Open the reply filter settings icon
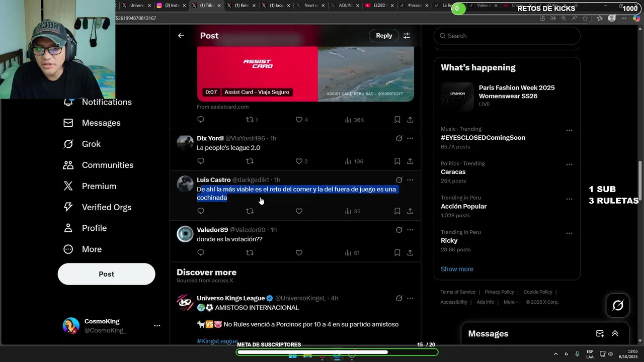 tap(407, 36)
